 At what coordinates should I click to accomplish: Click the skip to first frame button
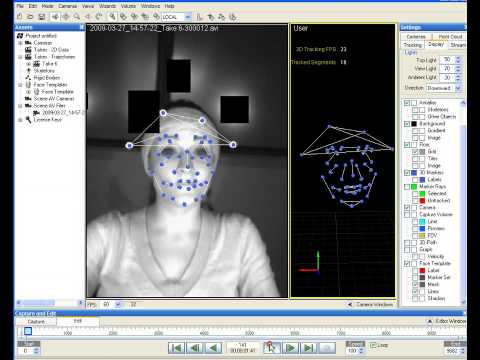point(176,348)
